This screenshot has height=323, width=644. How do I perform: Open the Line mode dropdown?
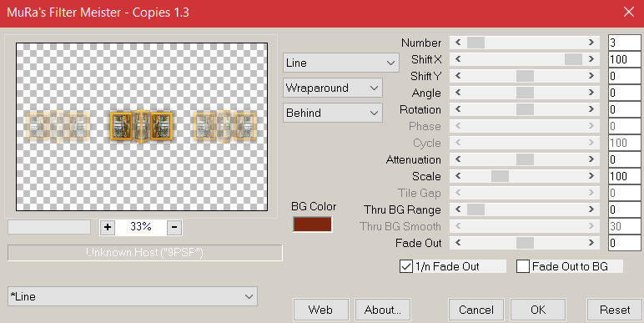(340, 63)
